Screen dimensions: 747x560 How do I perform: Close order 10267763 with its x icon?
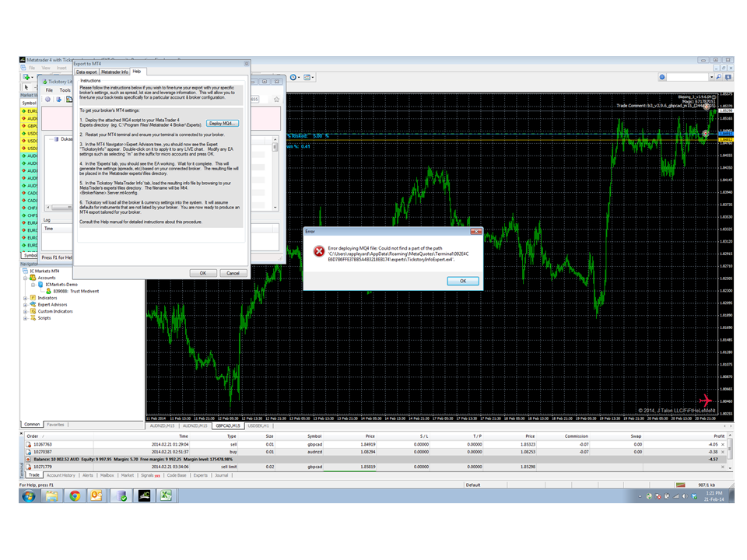pos(723,444)
